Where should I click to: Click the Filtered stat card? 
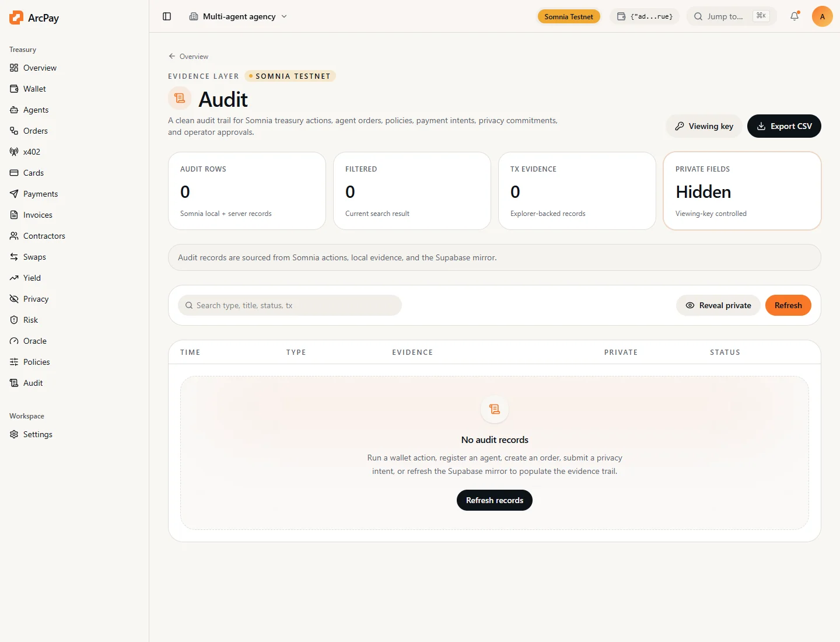pos(412,191)
